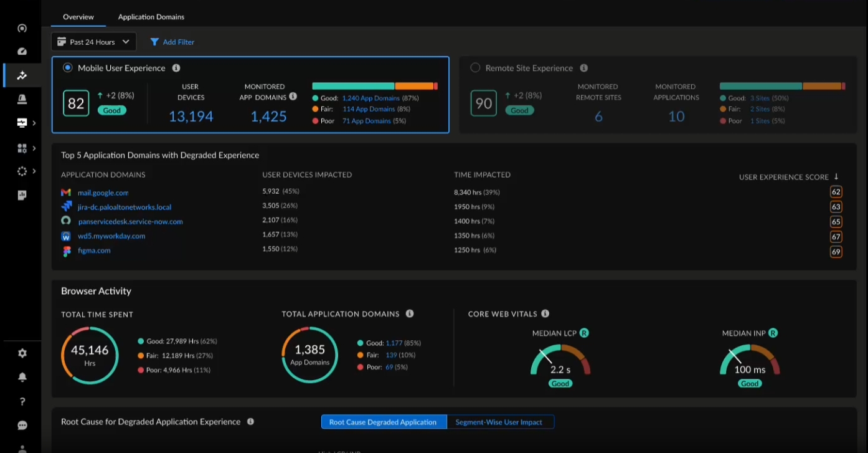
Task: Click the Add Filter button
Action: pos(172,41)
